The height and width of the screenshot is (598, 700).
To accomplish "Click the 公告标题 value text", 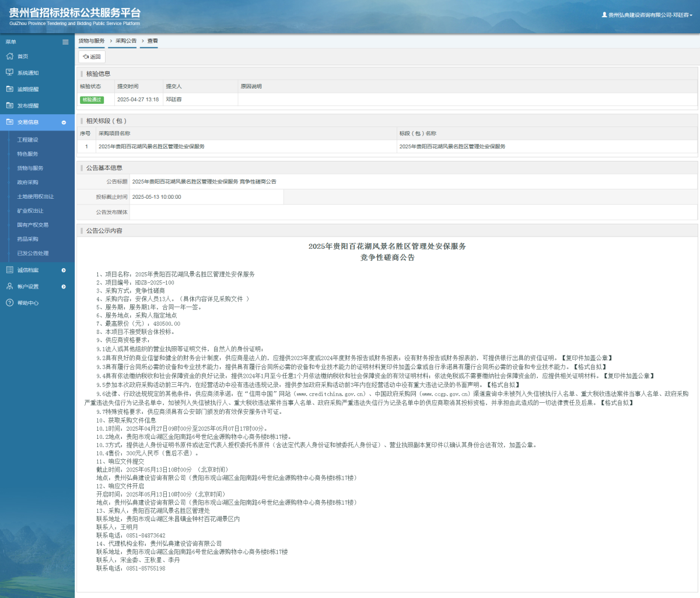I will [x=204, y=182].
